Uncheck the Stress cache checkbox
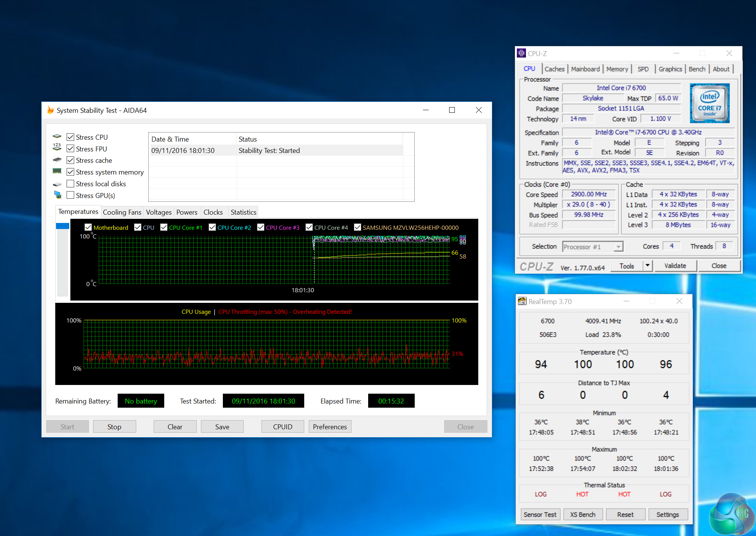756x536 pixels. tap(70, 160)
